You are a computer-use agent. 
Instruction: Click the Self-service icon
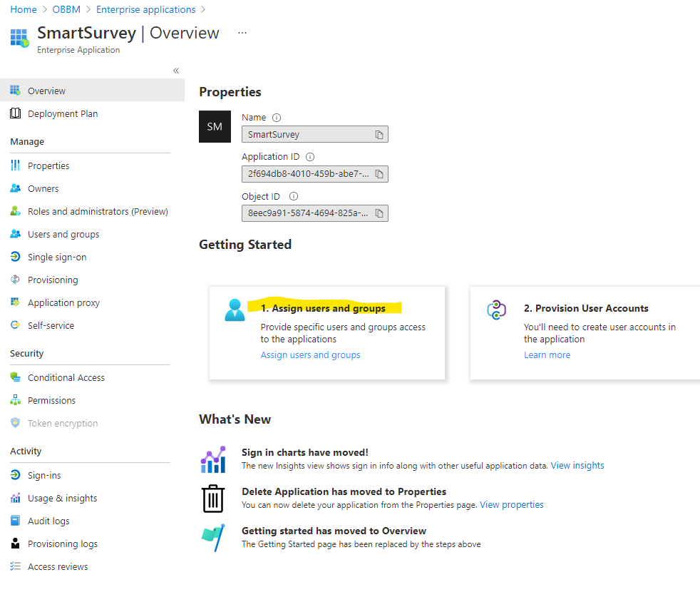coord(15,325)
